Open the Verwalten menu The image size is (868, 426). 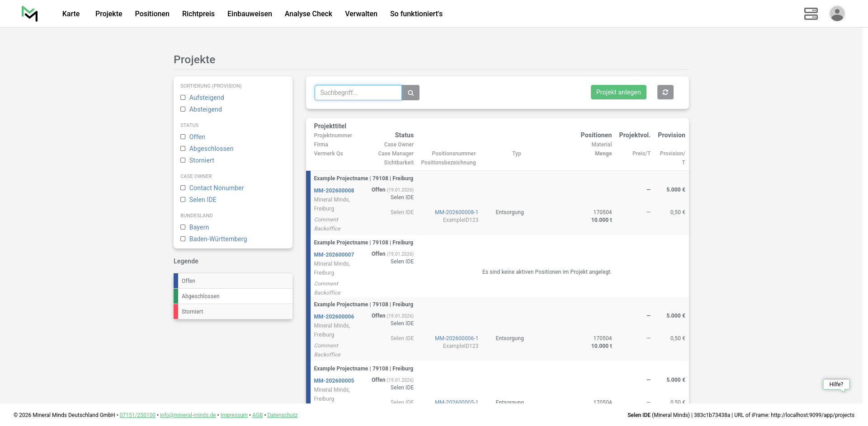tap(361, 14)
